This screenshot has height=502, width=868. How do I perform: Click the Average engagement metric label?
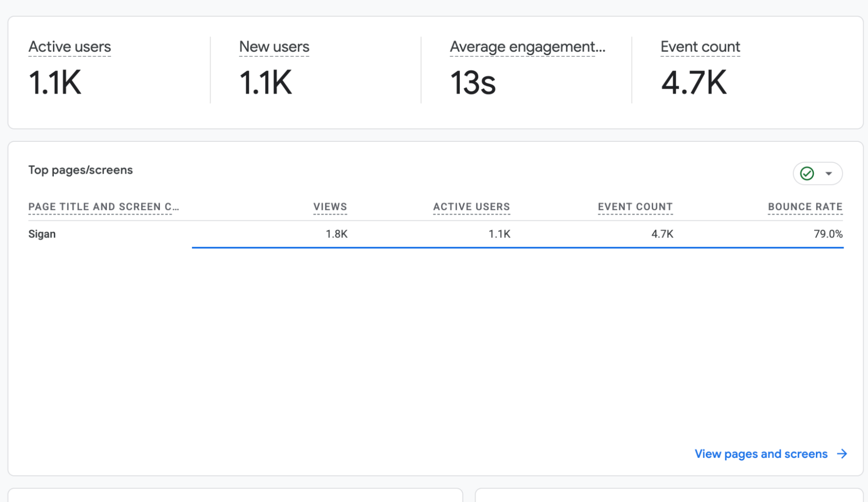coord(527,47)
